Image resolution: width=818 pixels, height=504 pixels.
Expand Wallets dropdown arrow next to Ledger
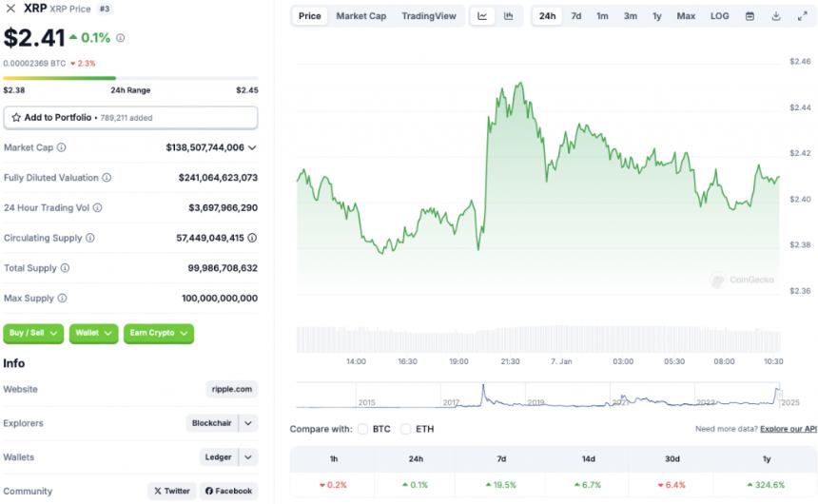[248, 457]
